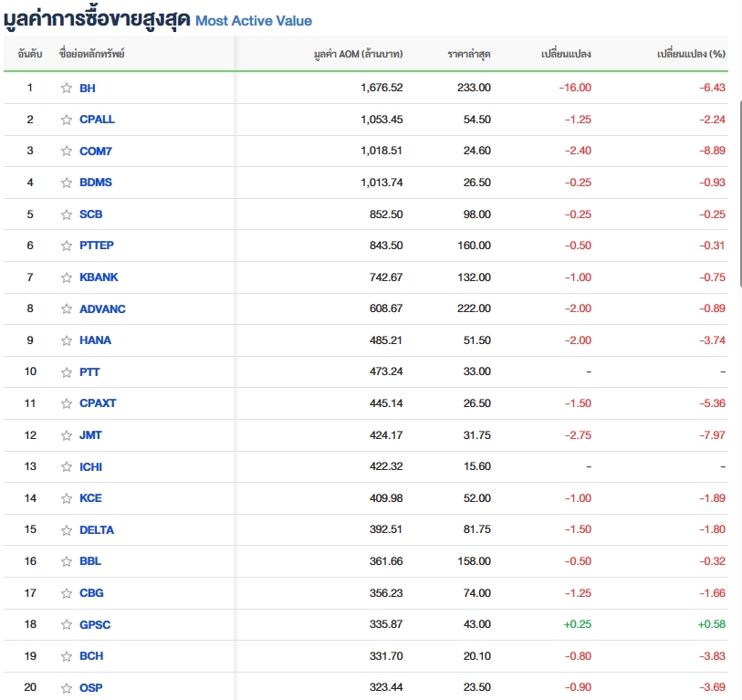Click PTT's favorite star

(x=67, y=372)
